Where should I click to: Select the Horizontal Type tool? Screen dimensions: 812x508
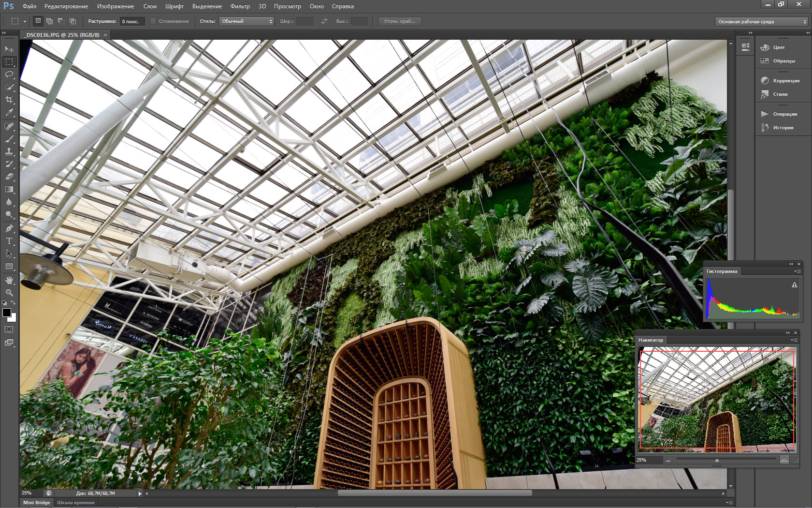[x=9, y=241]
